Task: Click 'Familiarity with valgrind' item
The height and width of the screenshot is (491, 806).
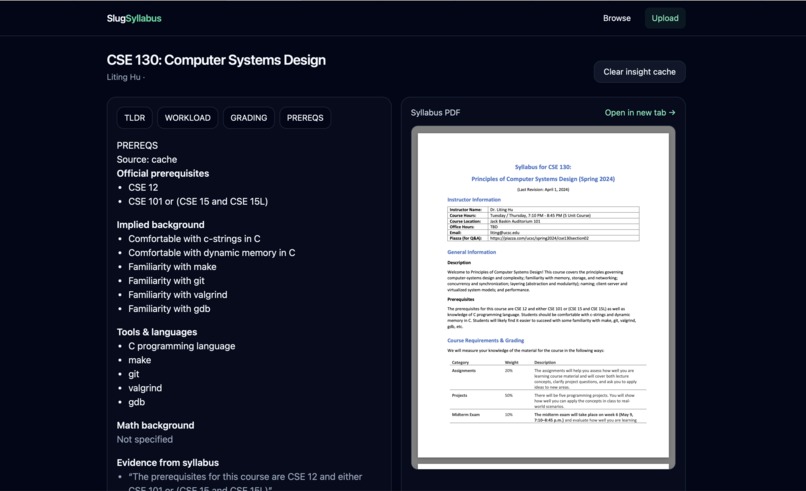Action: 177,295
